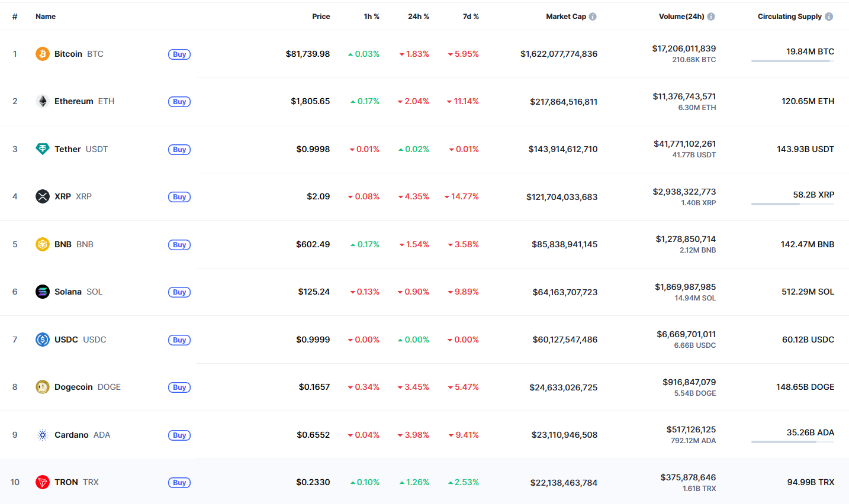
Task: Click the XRP logo icon
Action: 43,196
